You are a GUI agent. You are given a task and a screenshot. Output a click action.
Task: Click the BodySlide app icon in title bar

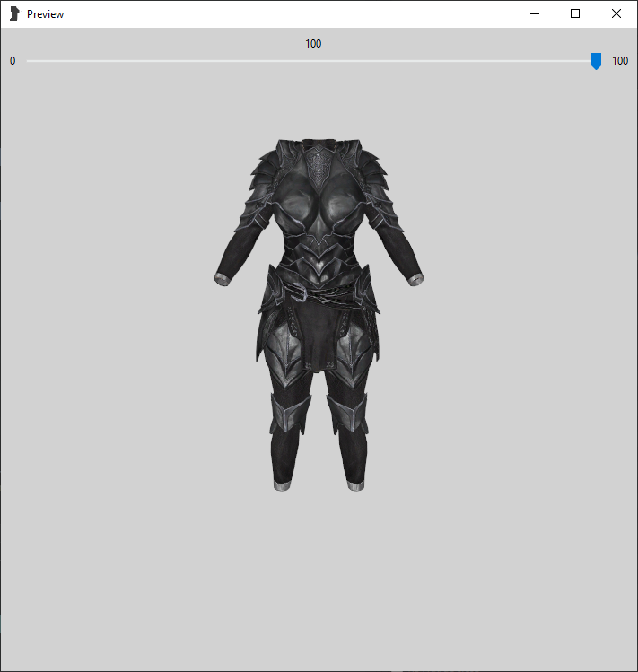coord(14,14)
